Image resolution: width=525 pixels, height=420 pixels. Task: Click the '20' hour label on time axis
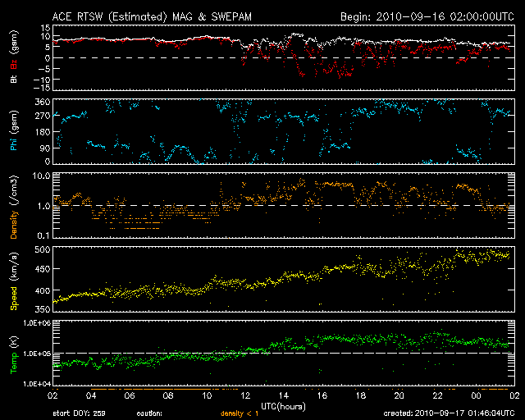pos(399,395)
